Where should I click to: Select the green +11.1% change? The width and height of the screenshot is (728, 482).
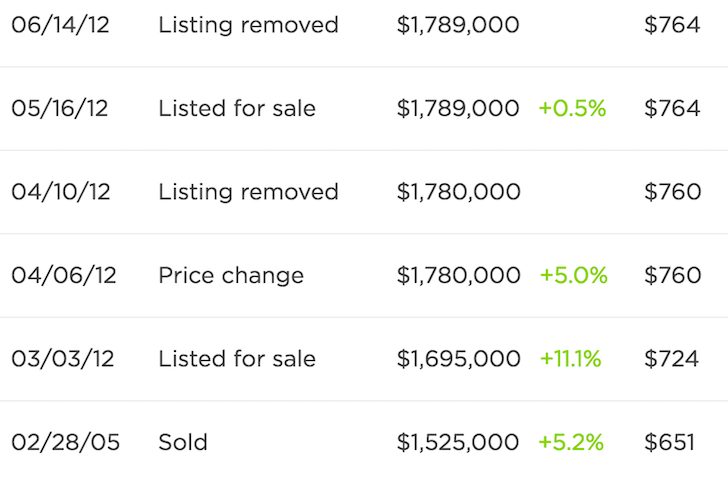[x=571, y=359]
